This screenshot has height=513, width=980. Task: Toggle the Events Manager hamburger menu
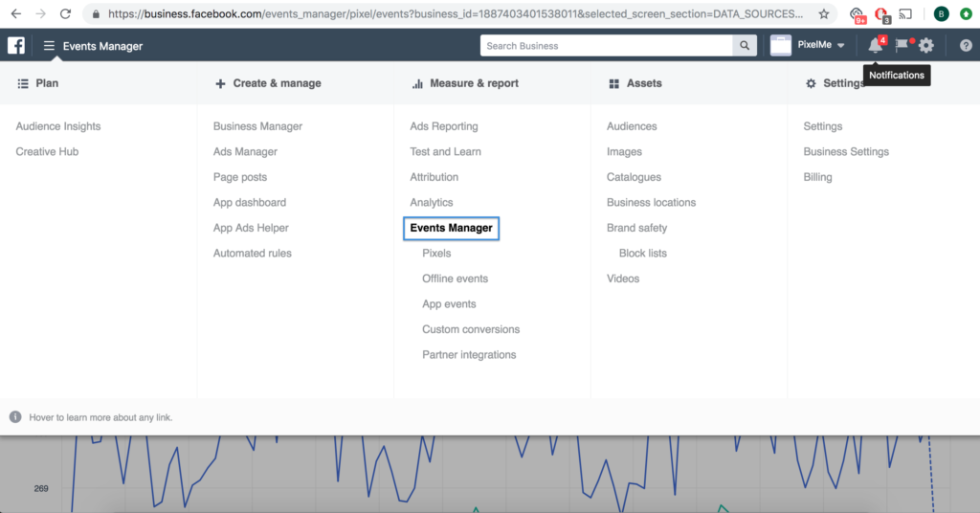49,46
